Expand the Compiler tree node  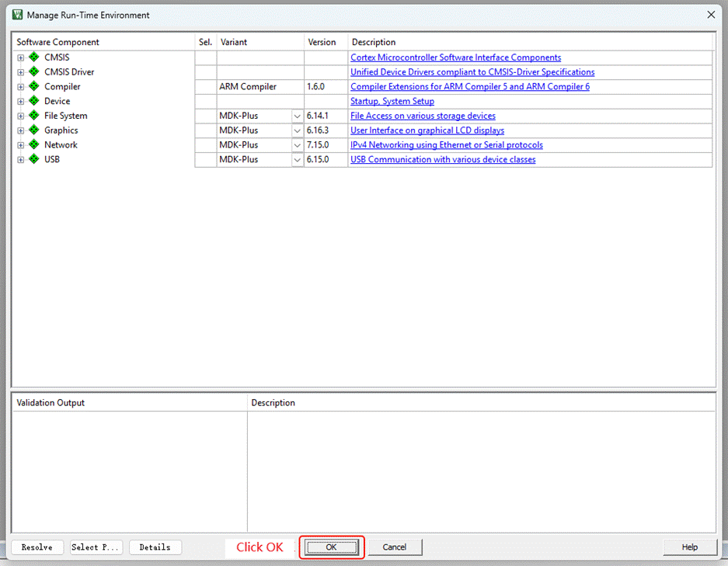20,87
